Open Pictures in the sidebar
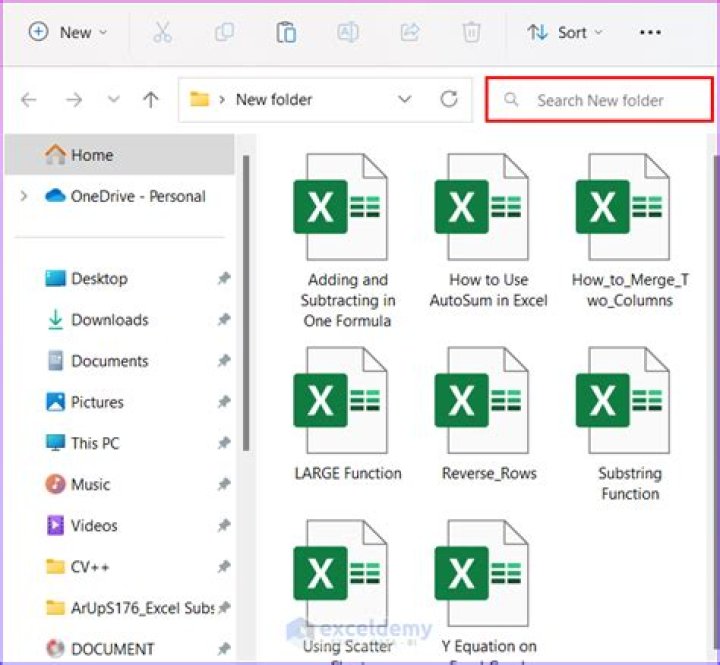 tap(85, 402)
